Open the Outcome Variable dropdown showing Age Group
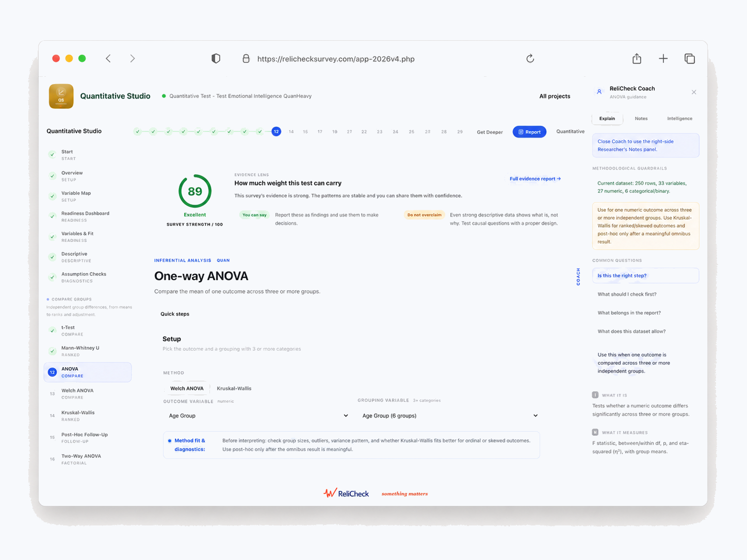The height and width of the screenshot is (560, 747). tap(258, 416)
